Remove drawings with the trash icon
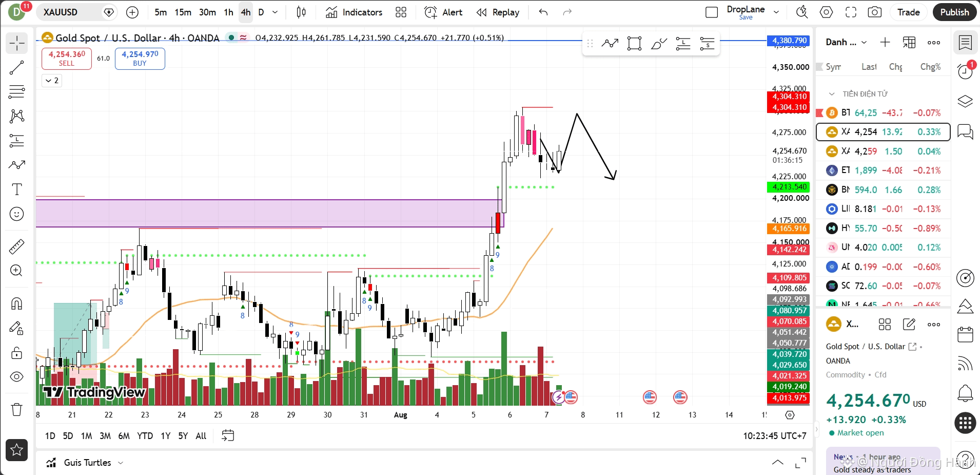This screenshot has width=980, height=475. [x=17, y=409]
